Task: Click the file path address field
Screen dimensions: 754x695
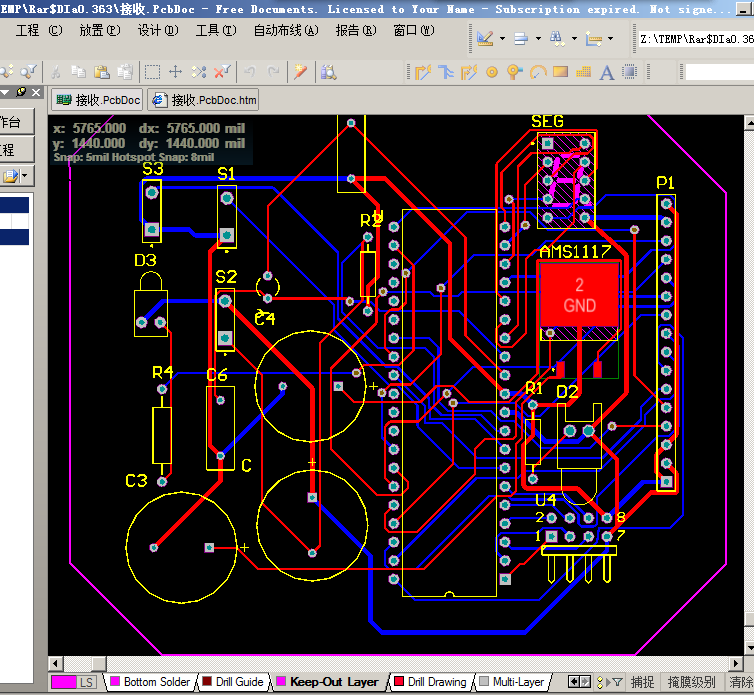Action: (x=696, y=39)
